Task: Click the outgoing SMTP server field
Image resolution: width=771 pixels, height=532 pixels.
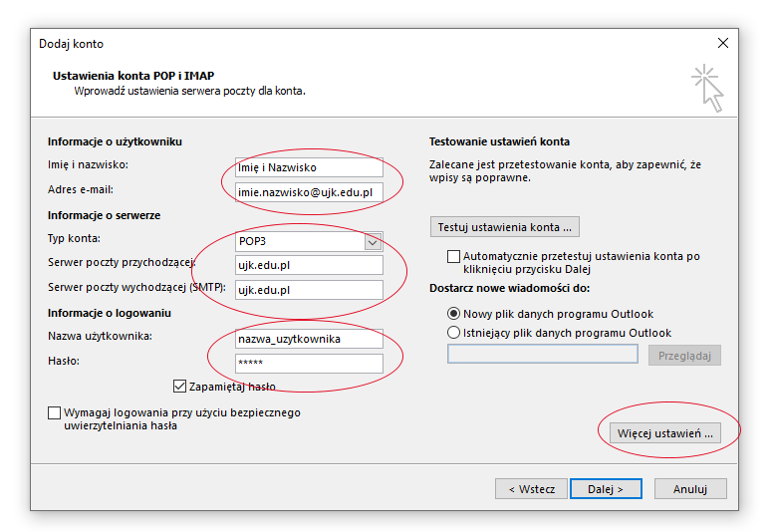Action: tap(308, 289)
